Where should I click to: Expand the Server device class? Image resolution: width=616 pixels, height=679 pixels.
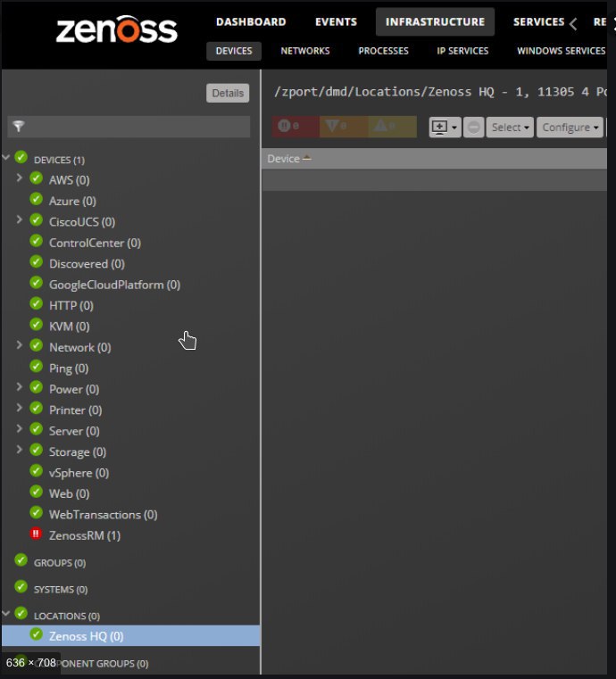click(19, 428)
